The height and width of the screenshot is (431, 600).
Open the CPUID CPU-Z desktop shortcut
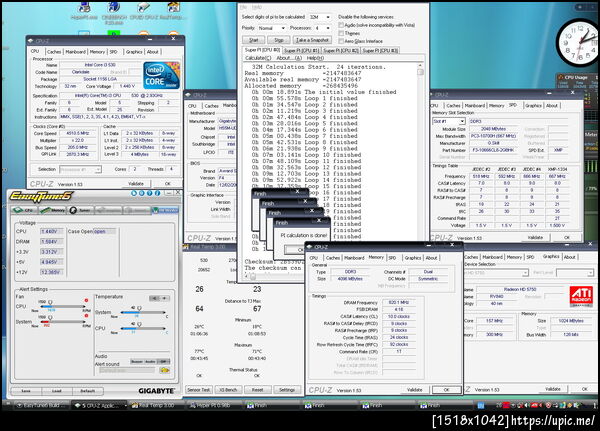143,11
